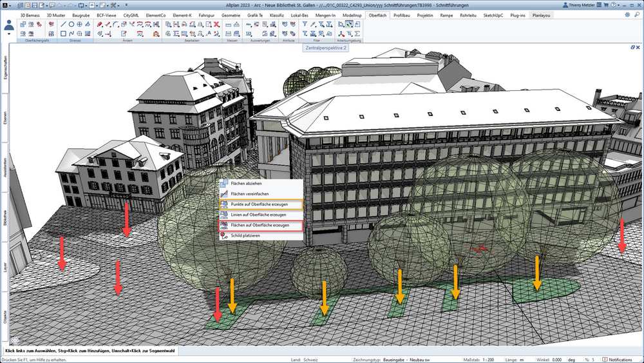
Task: Click the Winkel value field in status bar
Action: [557, 360]
